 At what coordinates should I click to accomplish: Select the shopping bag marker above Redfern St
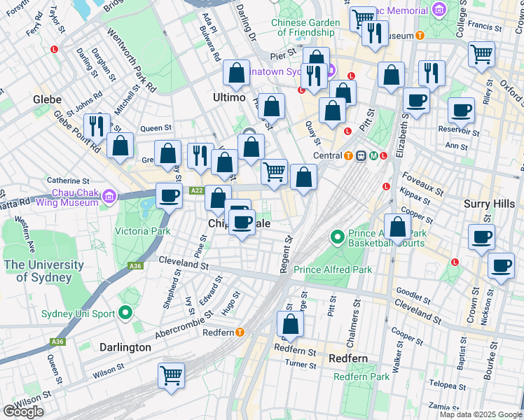(290, 325)
